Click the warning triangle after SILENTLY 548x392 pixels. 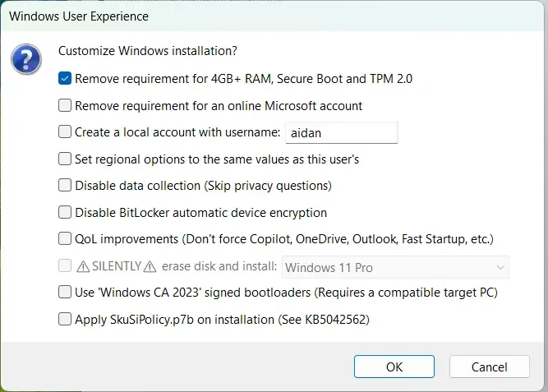(150, 267)
